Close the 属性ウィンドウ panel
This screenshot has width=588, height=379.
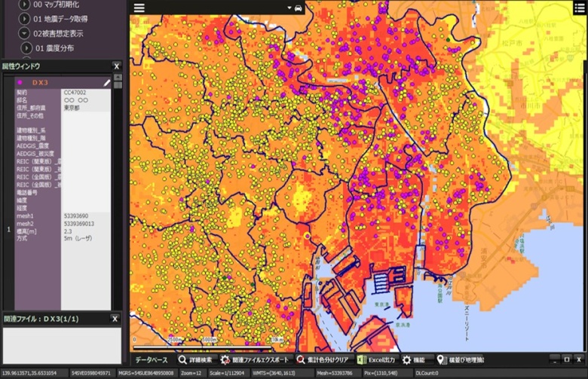[x=116, y=66]
